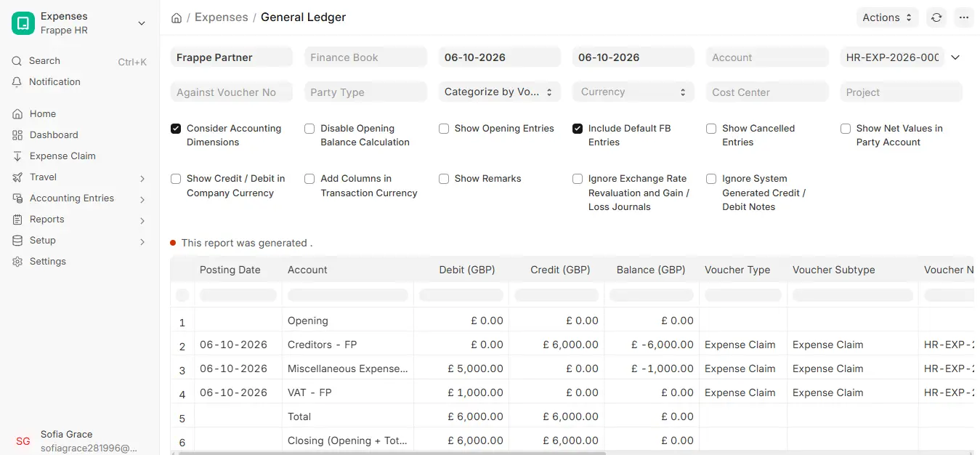Viewport: 980px width, 455px height.
Task: Click the Home sidebar icon
Action: (17, 114)
